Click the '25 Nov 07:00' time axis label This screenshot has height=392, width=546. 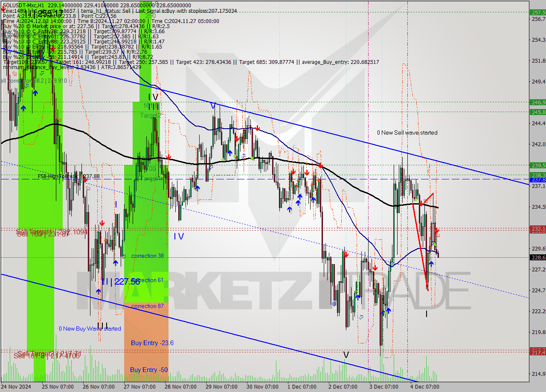coord(58,387)
